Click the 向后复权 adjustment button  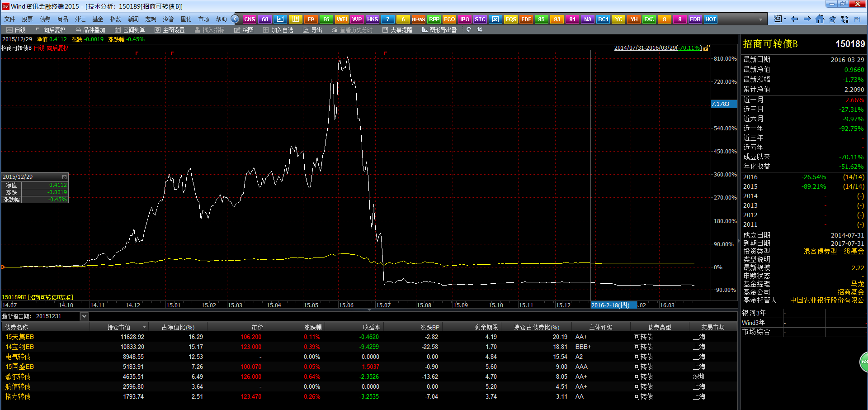coord(51,30)
